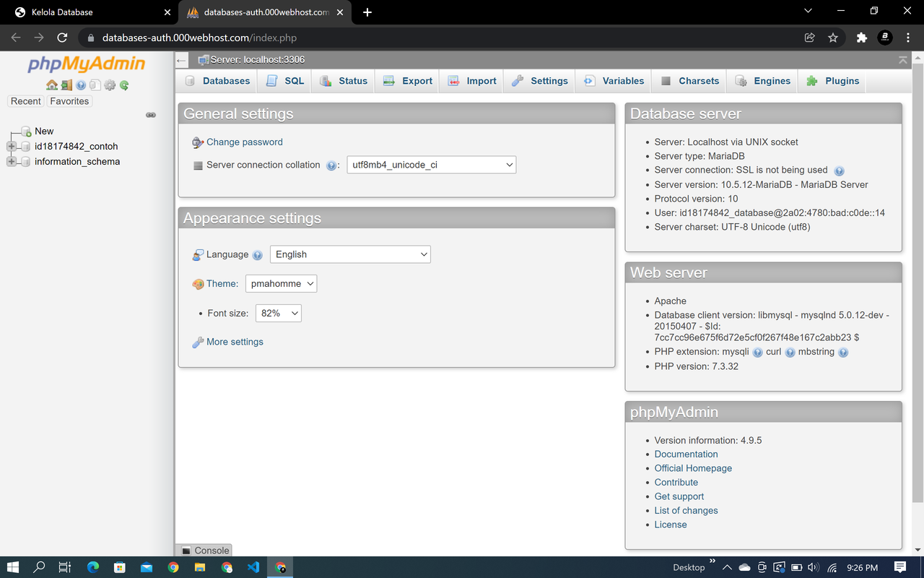Image resolution: width=924 pixels, height=578 pixels.
Task: Open phpMyAdmin documentation blue help icon in sidebar
Action: 81,85
